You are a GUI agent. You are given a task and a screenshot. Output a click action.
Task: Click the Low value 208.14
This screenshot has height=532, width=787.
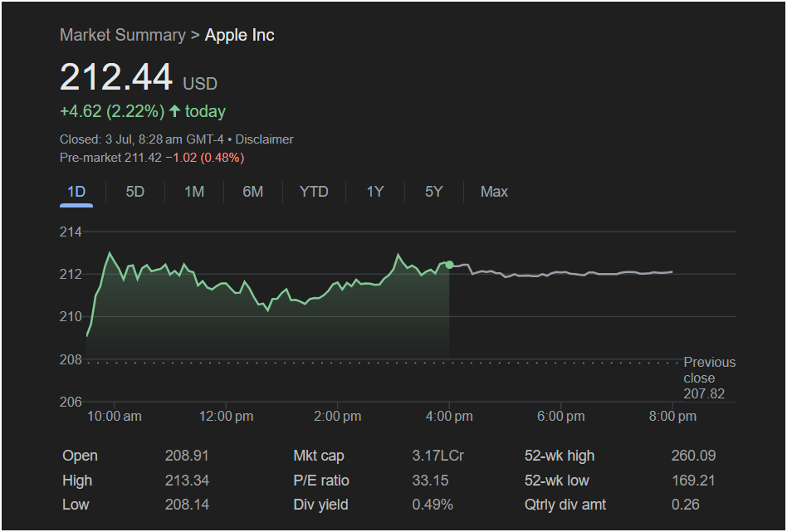(187, 505)
